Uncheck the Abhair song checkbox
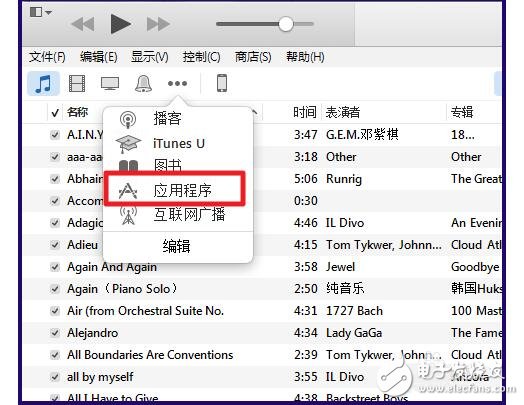The image size is (524, 405). coord(55,179)
